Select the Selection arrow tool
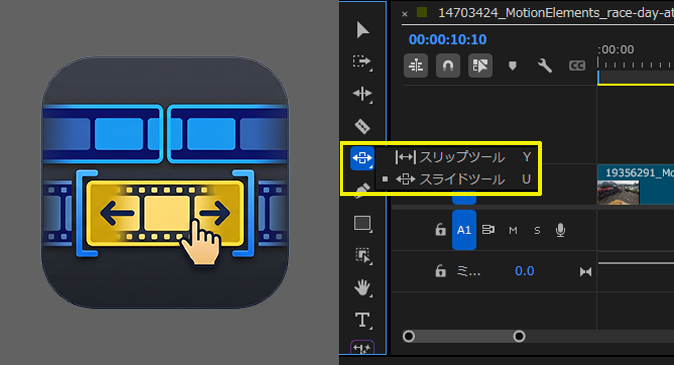 pos(363,30)
